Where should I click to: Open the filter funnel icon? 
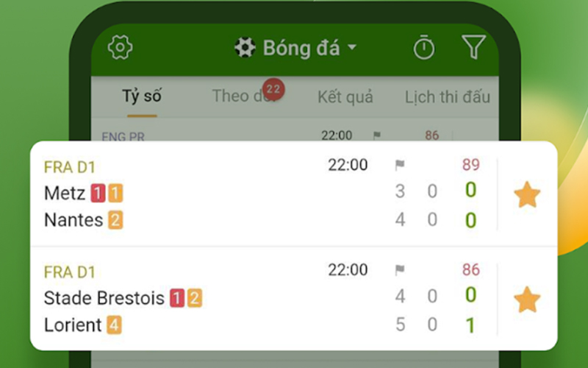tap(474, 48)
